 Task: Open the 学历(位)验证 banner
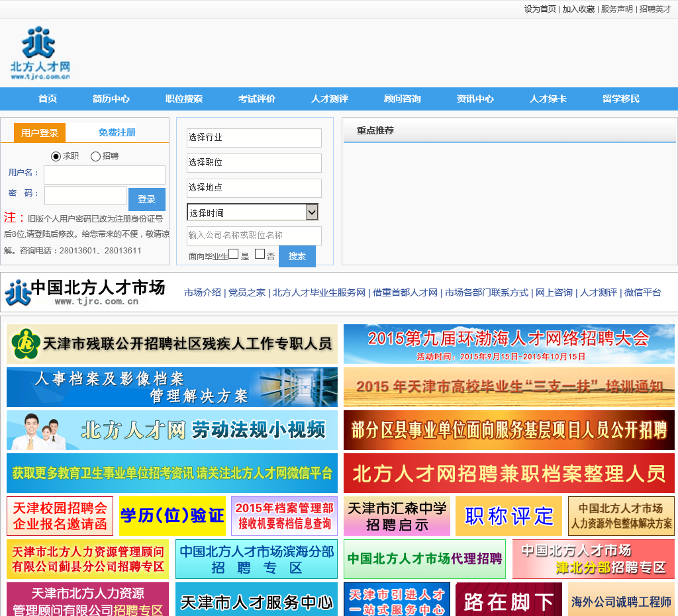tap(172, 516)
